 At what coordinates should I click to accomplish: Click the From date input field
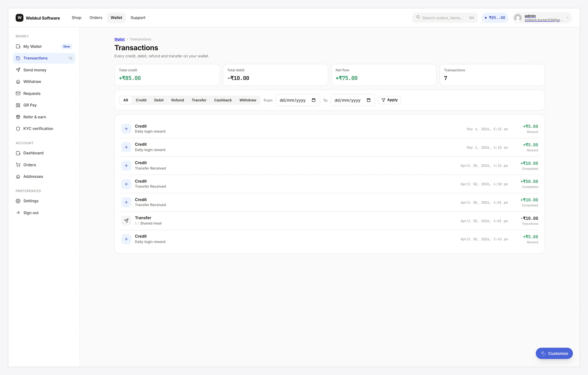(x=298, y=100)
